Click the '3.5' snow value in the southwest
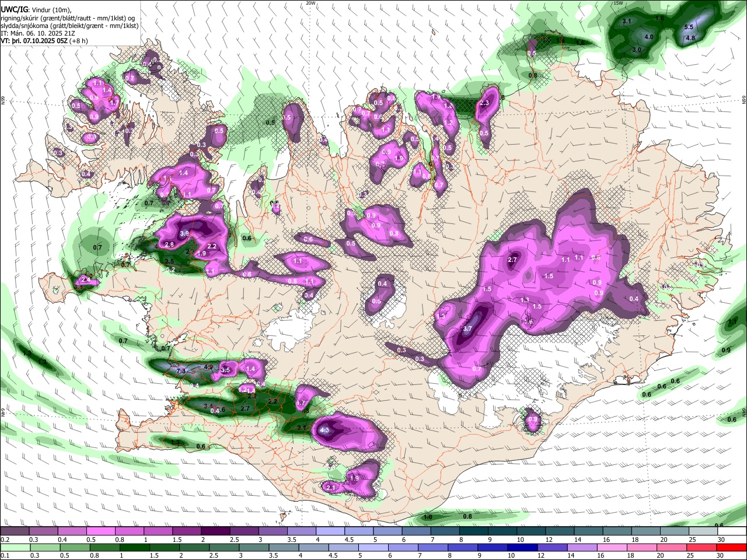 226,370
